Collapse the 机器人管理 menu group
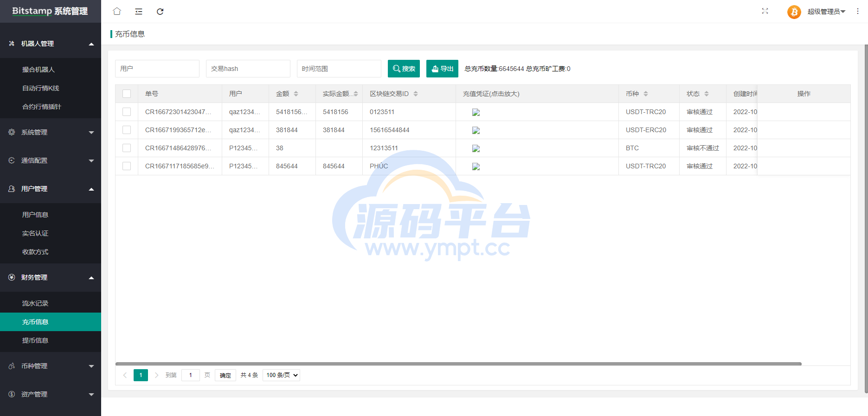 click(51, 44)
